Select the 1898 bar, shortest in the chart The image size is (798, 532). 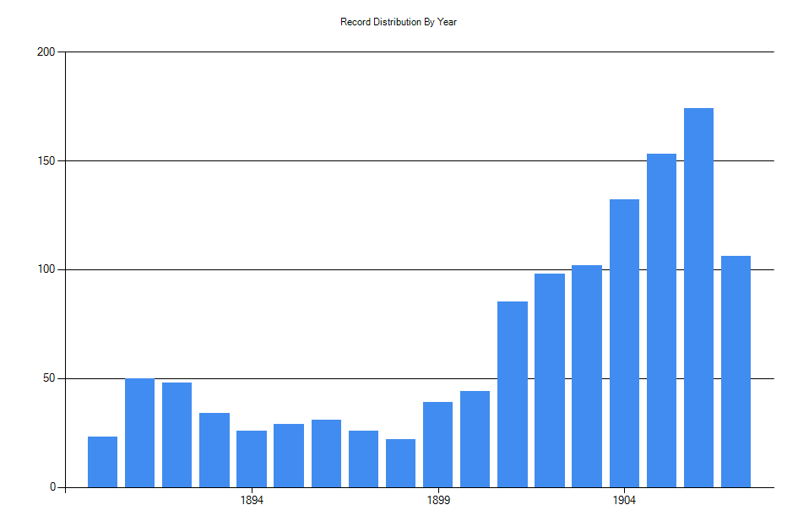pos(400,464)
